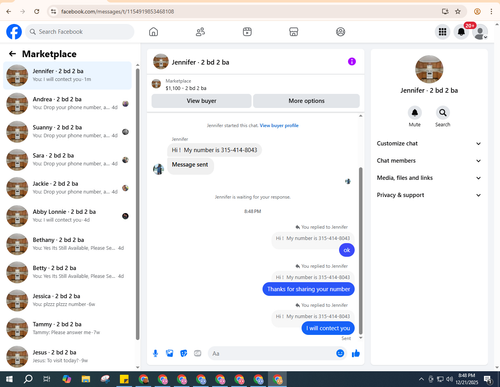The image size is (500, 387).
Task: Bookmark this page with the star
Action: (458, 11)
